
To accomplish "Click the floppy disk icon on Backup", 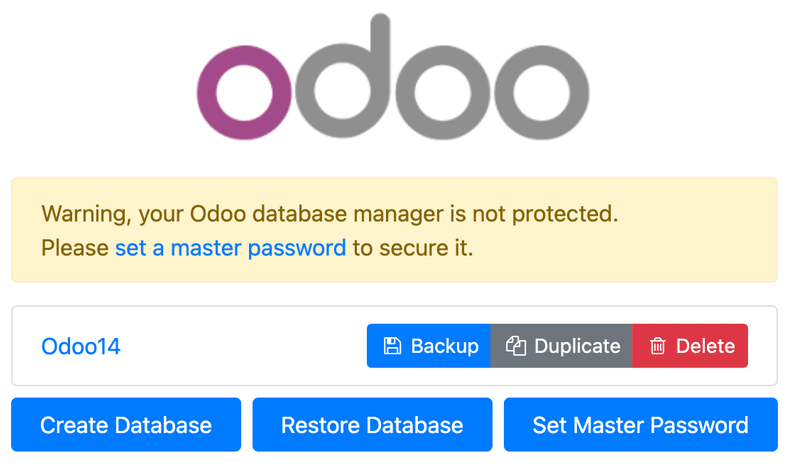I will coord(392,346).
